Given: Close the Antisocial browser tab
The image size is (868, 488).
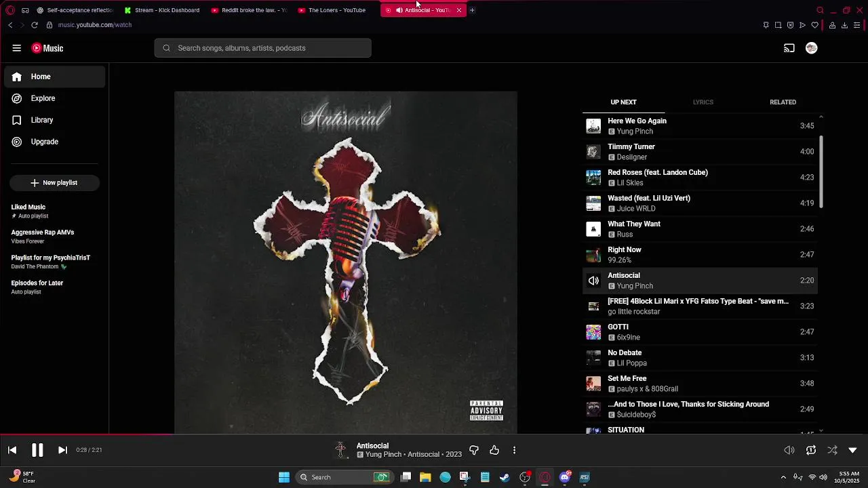Looking at the screenshot, I should click(459, 10).
